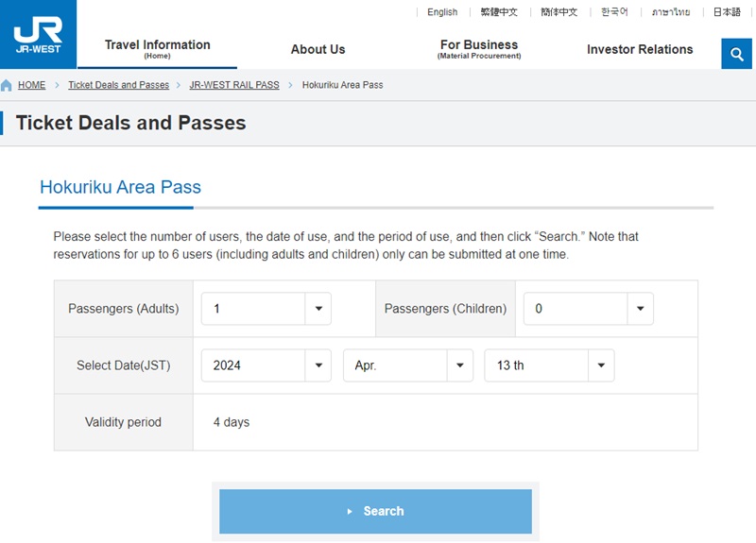Viewport: 756px width, 543px height.
Task: Click the home icon in breadcrumb
Action: tap(7, 86)
